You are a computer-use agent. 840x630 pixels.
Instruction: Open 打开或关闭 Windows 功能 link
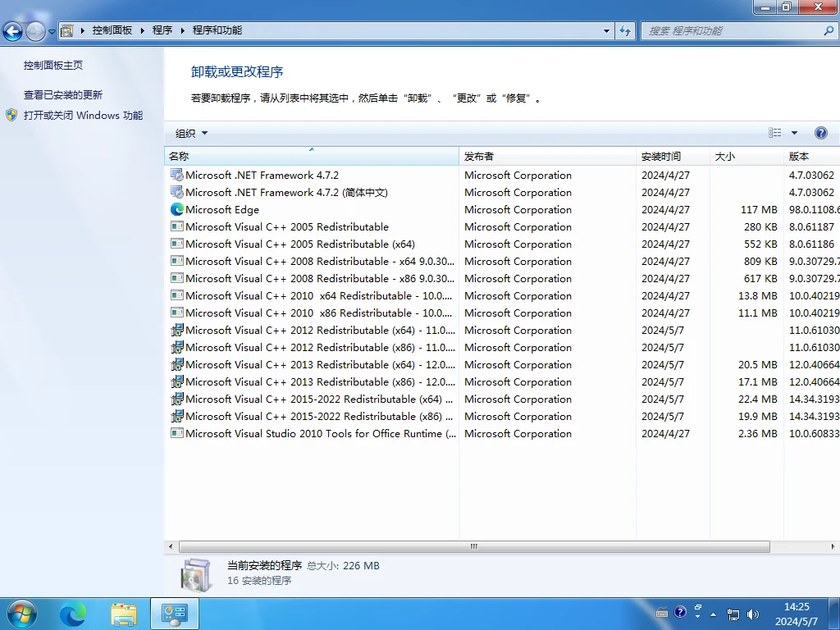point(83,115)
